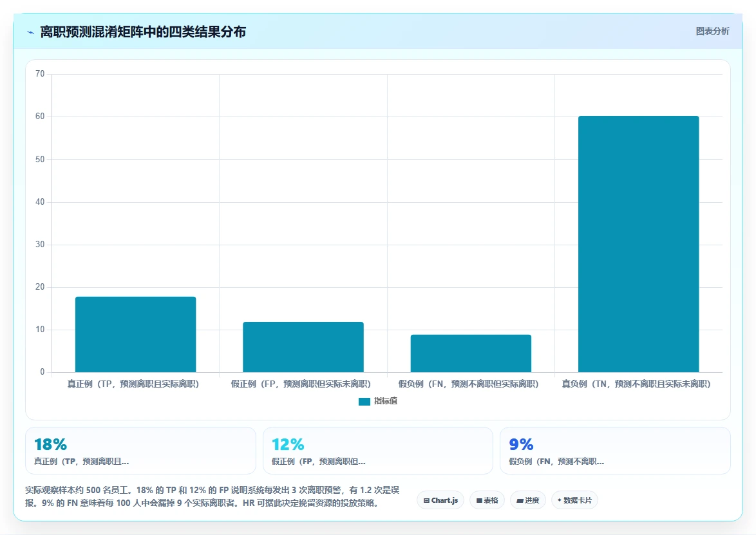Click the 数据卡片 tag icon

560,500
